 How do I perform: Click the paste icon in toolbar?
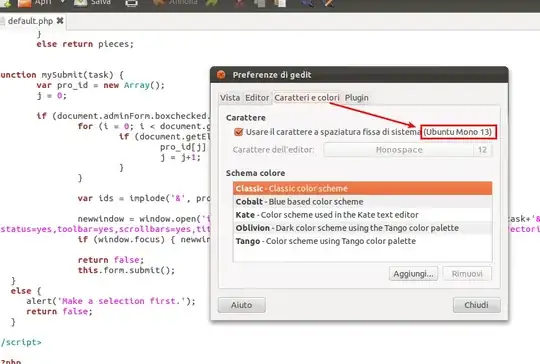(280, 3)
